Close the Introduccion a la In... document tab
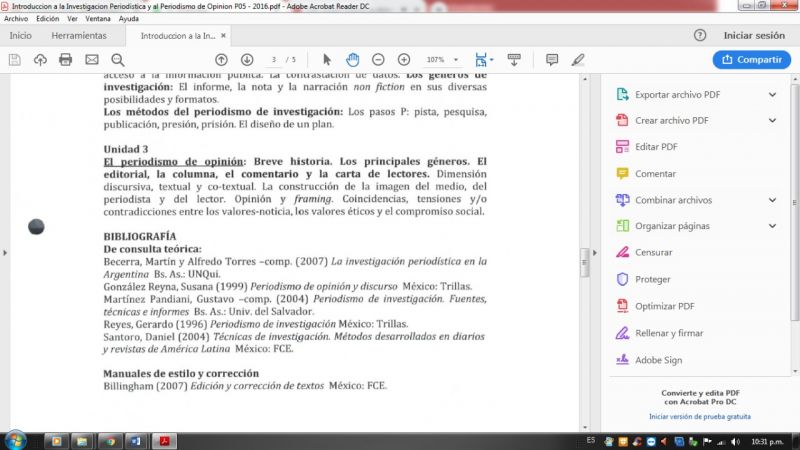This screenshot has width=800, height=450. click(x=223, y=36)
